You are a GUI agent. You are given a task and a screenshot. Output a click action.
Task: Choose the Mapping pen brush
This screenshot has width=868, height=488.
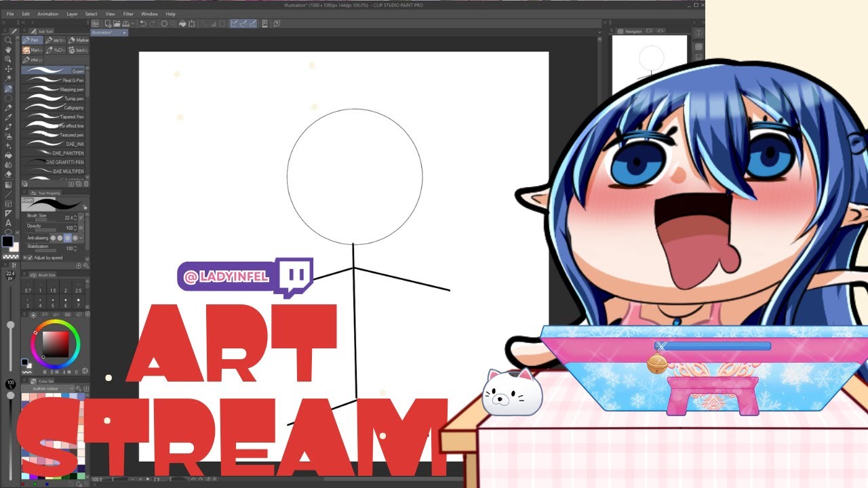(x=54, y=89)
